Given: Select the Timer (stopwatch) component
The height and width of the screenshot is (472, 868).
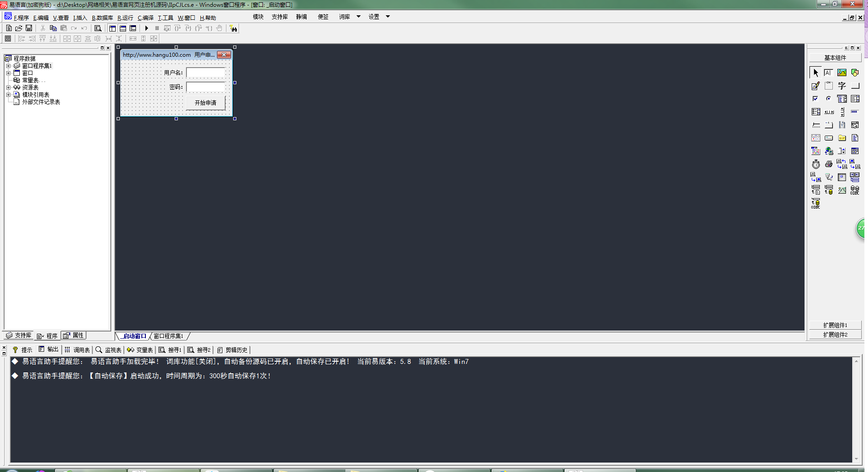Looking at the screenshot, I should pyautogui.click(x=816, y=164).
